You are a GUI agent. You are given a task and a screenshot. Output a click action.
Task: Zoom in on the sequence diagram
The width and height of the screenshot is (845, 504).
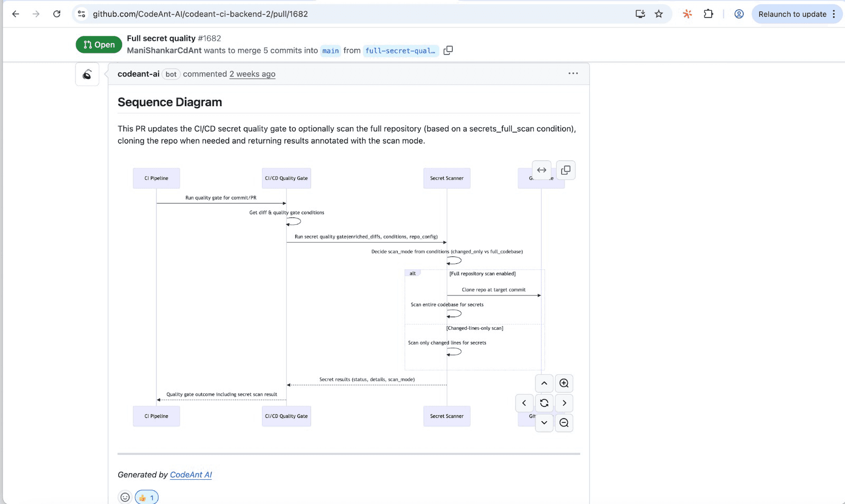tap(564, 383)
